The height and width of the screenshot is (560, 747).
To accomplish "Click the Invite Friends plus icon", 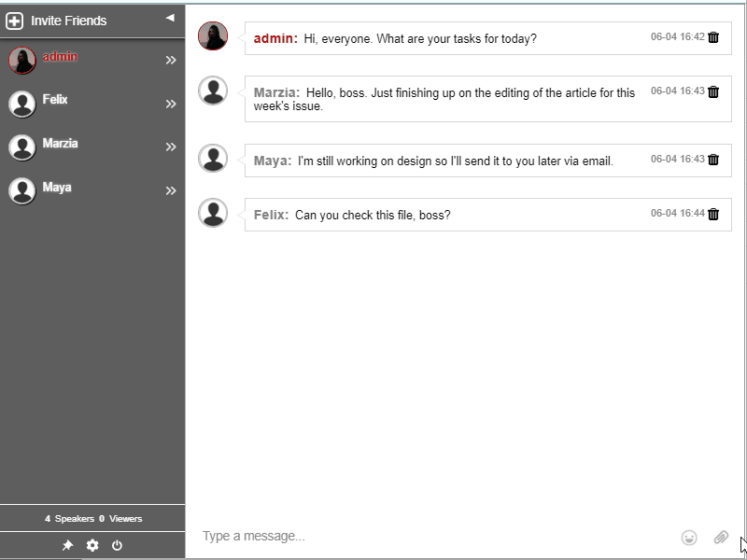I will (15, 21).
